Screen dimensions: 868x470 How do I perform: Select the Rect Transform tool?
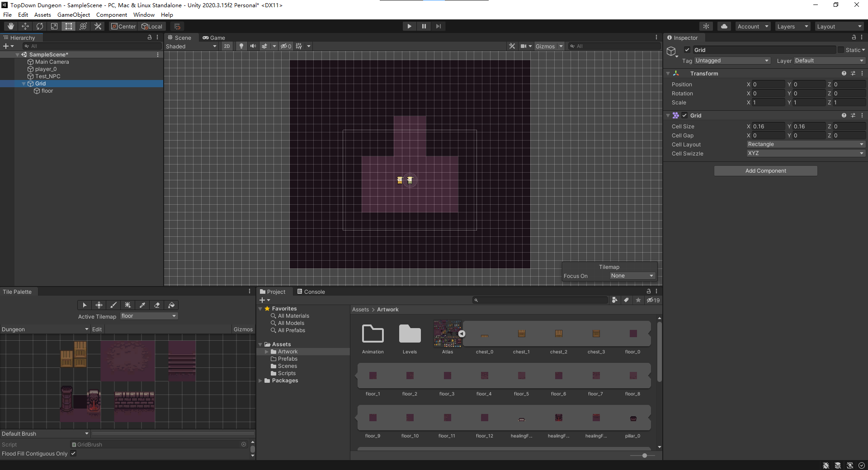coord(69,26)
